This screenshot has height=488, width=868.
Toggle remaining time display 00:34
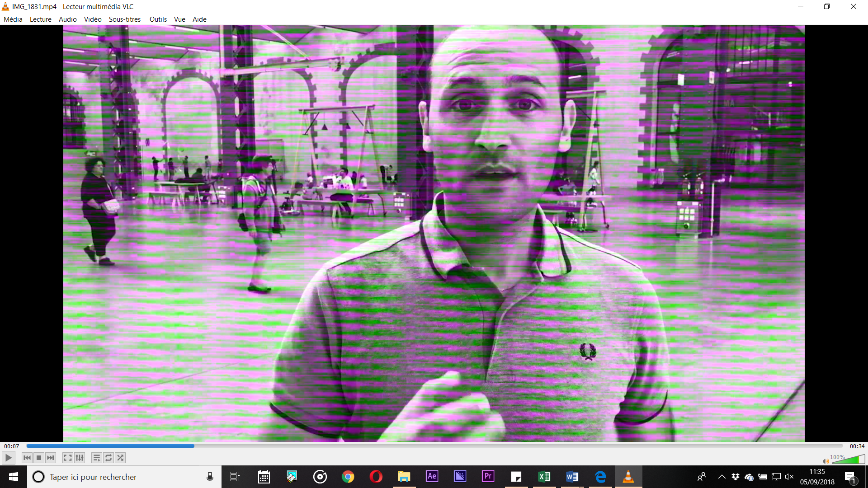pos(857,446)
